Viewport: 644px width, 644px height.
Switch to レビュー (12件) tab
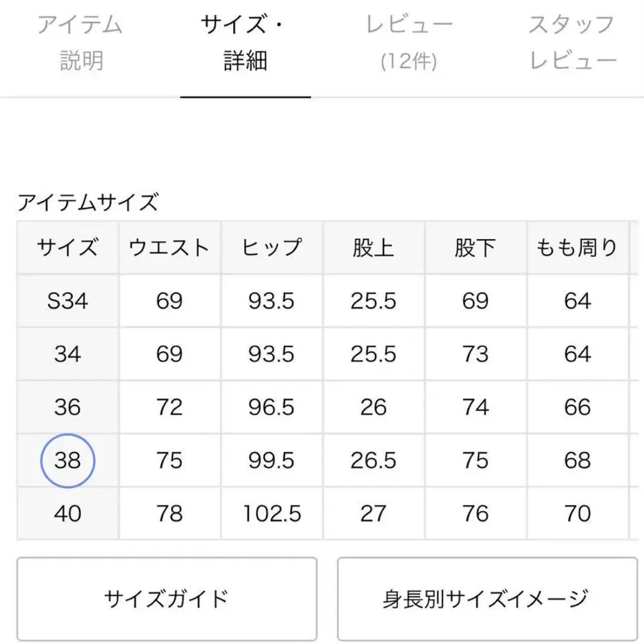(x=409, y=43)
